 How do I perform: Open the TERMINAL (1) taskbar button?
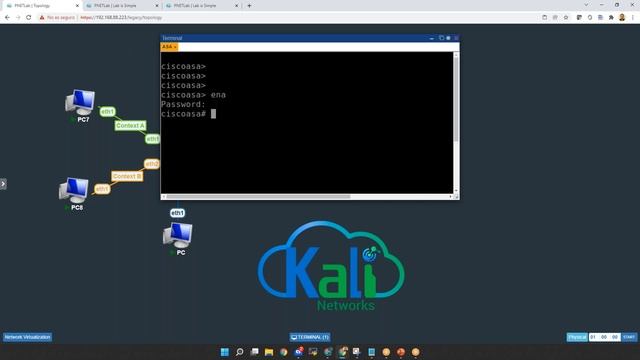(x=310, y=337)
